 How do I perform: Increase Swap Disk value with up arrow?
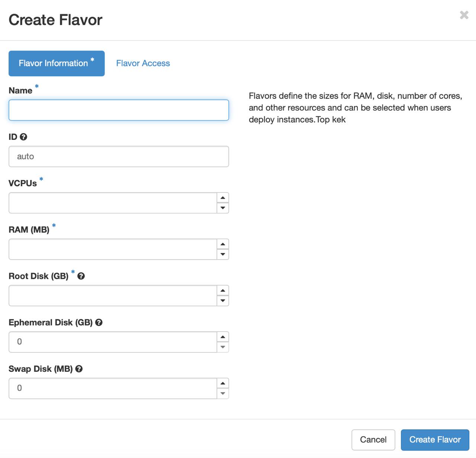pos(222,383)
